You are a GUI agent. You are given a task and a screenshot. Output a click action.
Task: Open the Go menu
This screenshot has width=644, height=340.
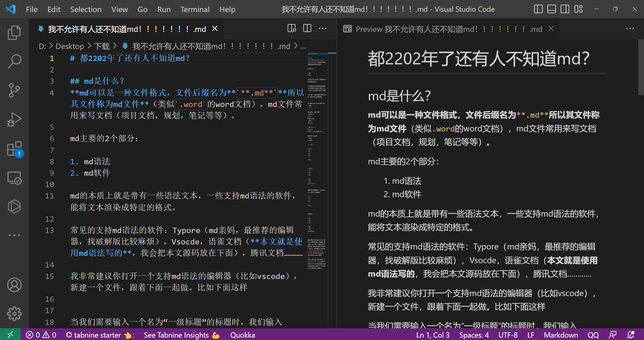142,9
